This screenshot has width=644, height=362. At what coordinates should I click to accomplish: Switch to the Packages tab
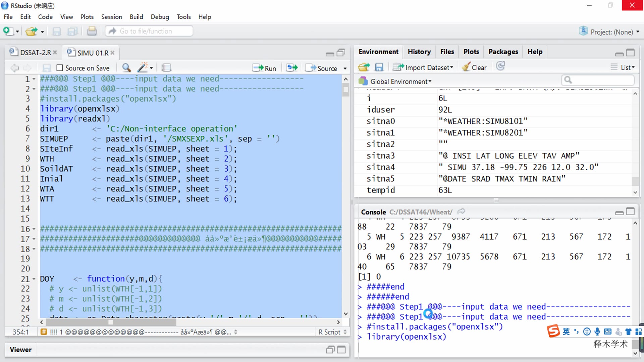(x=503, y=52)
